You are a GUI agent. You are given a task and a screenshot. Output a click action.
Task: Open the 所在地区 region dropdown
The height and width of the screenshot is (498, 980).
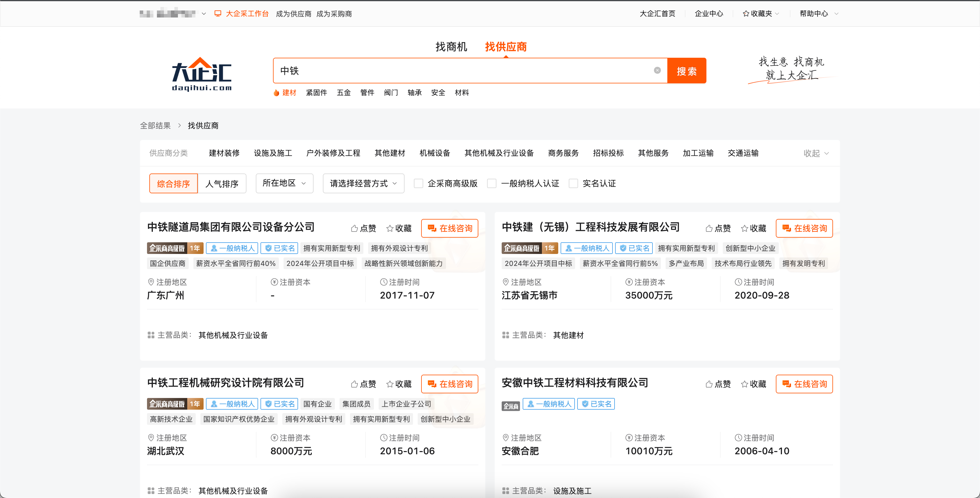pyautogui.click(x=284, y=183)
